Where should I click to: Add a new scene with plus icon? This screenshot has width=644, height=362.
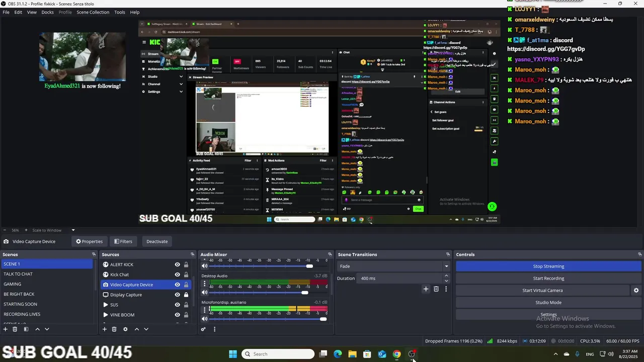click(x=6, y=329)
